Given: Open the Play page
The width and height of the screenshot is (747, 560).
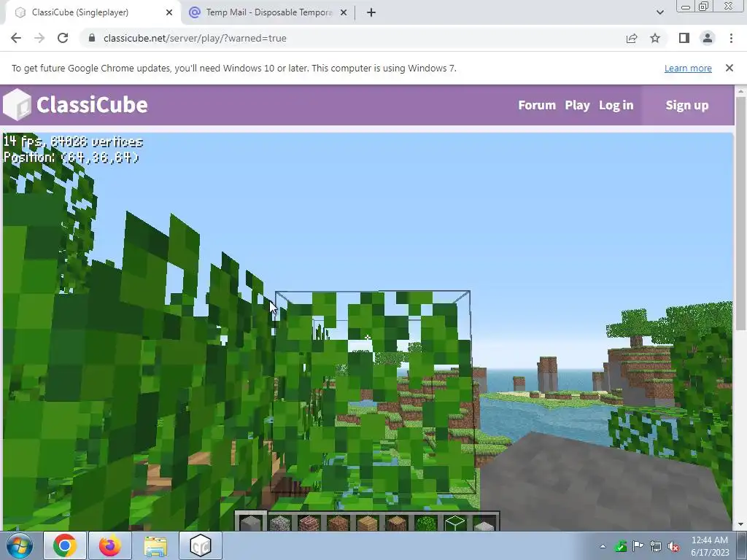Looking at the screenshot, I should coord(578,105).
